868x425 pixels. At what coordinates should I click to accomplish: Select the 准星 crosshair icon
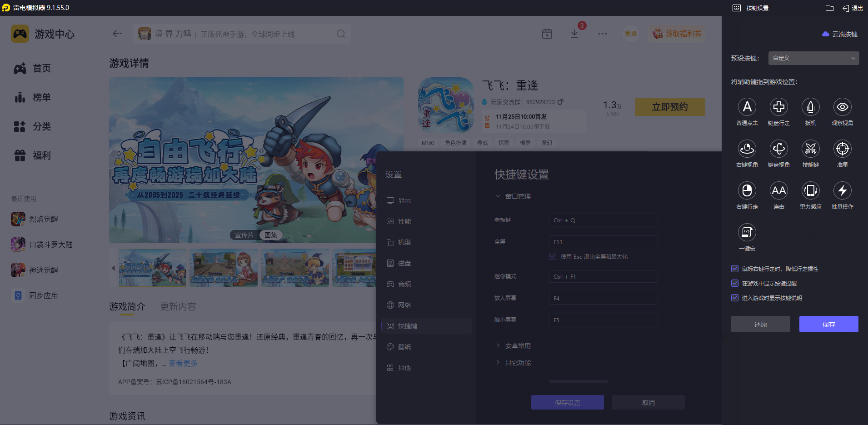coord(842,149)
